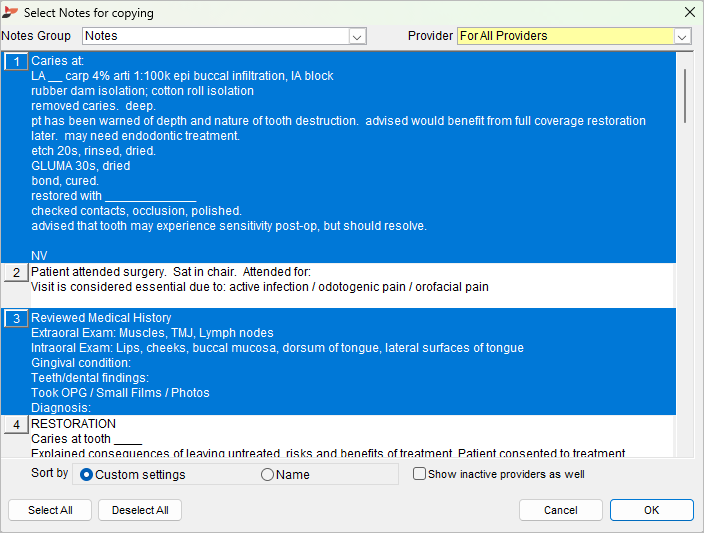
Task: Toggle note number 1 selection button
Action: 16,62
